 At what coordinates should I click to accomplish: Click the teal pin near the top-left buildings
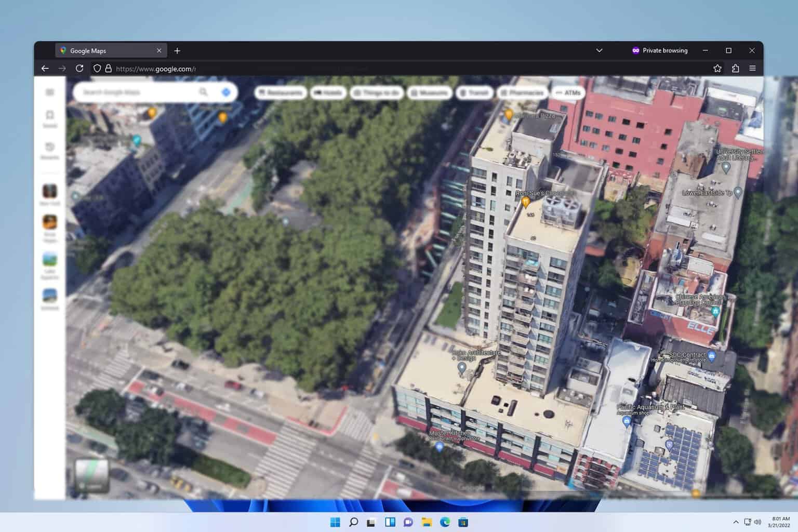tap(136, 140)
